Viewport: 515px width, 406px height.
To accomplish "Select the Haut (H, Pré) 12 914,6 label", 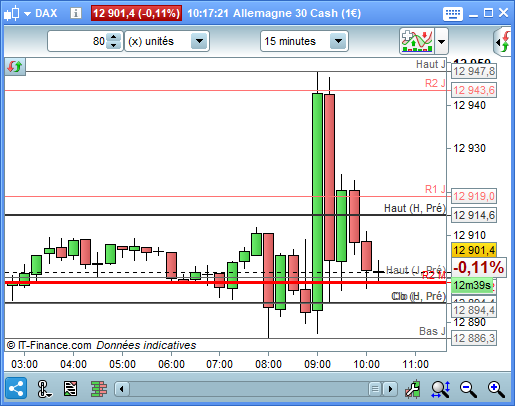I will pos(474,215).
